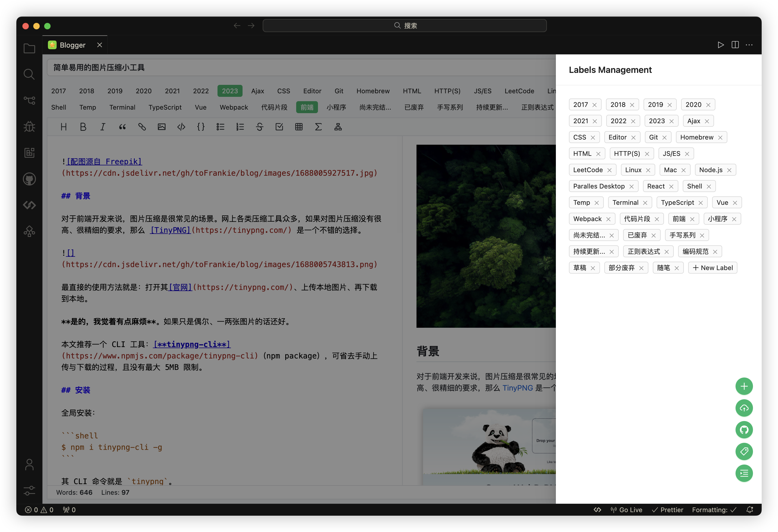Open notifications bell in status bar
The height and width of the screenshot is (532, 778).
(750, 510)
